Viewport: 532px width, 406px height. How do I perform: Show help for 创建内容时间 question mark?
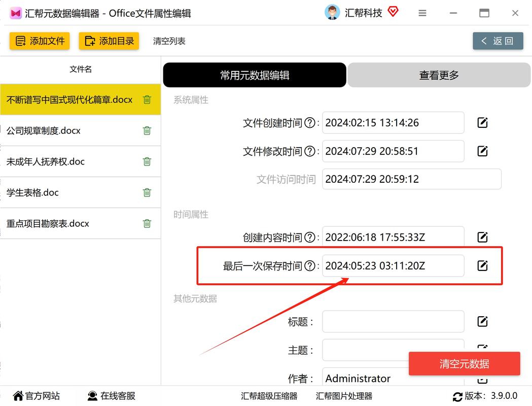(x=310, y=237)
